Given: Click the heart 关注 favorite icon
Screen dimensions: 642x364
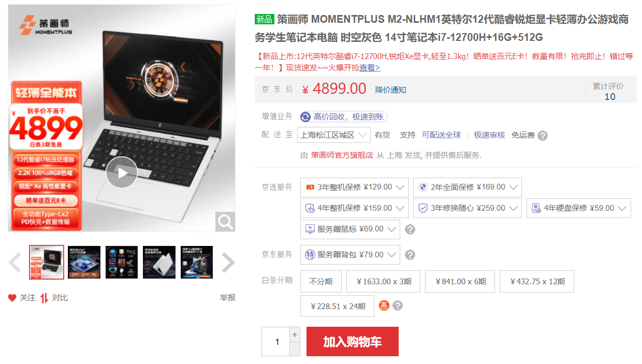Looking at the screenshot, I should 12,298.
